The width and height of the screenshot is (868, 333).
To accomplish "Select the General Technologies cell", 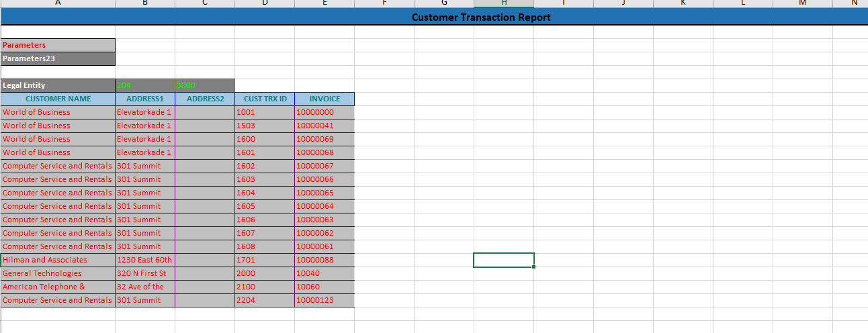I will 58,273.
